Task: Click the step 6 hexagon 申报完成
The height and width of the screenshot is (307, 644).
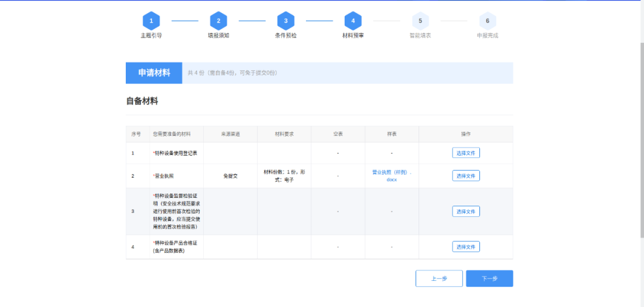Action: [487, 21]
